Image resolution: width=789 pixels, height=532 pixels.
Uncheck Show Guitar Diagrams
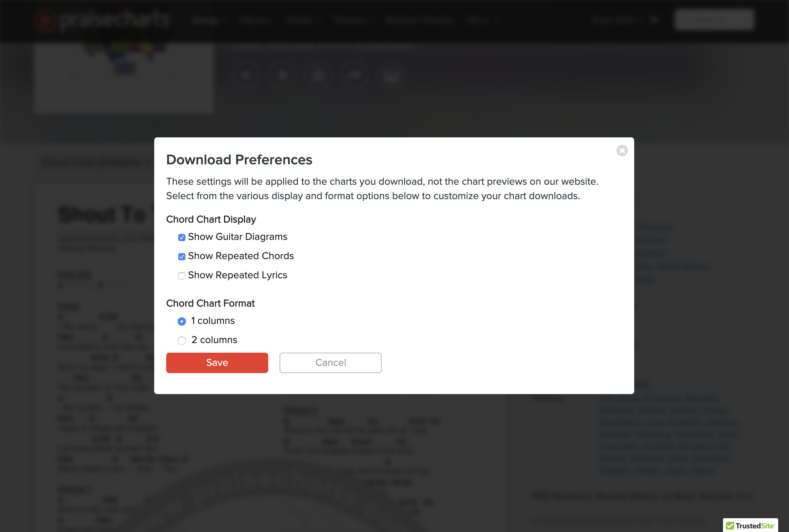point(181,237)
